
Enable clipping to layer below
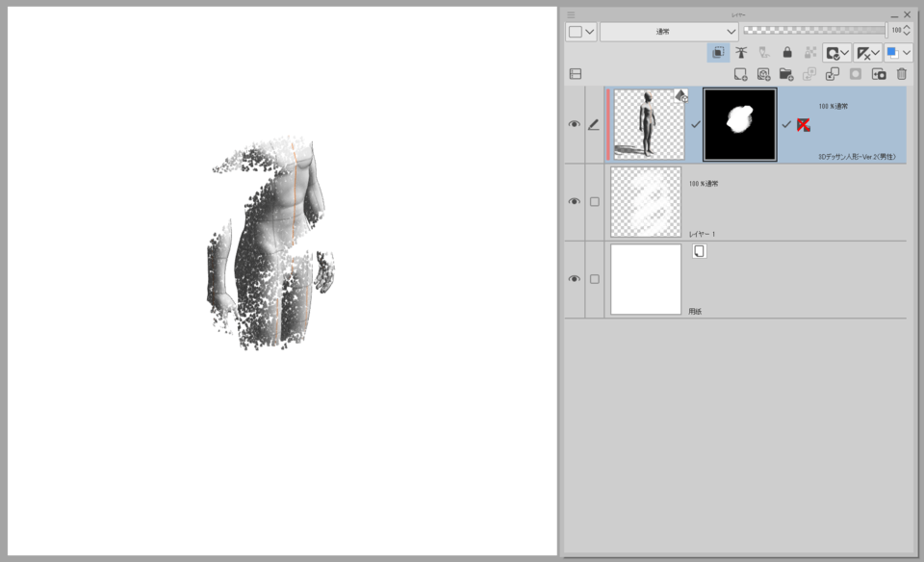pyautogui.click(x=719, y=53)
